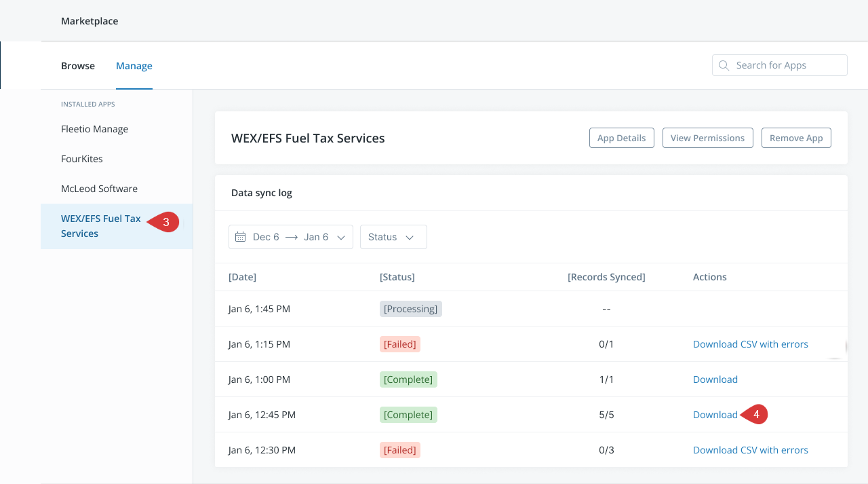Viewport: 868px width, 484px height.
Task: Open the Status filter dropdown
Action: tap(393, 237)
